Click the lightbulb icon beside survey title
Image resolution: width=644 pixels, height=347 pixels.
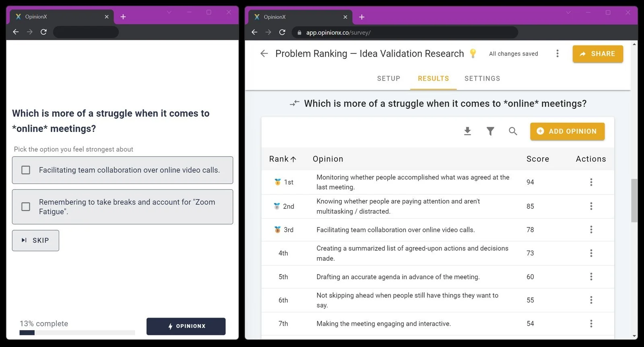pyautogui.click(x=473, y=54)
